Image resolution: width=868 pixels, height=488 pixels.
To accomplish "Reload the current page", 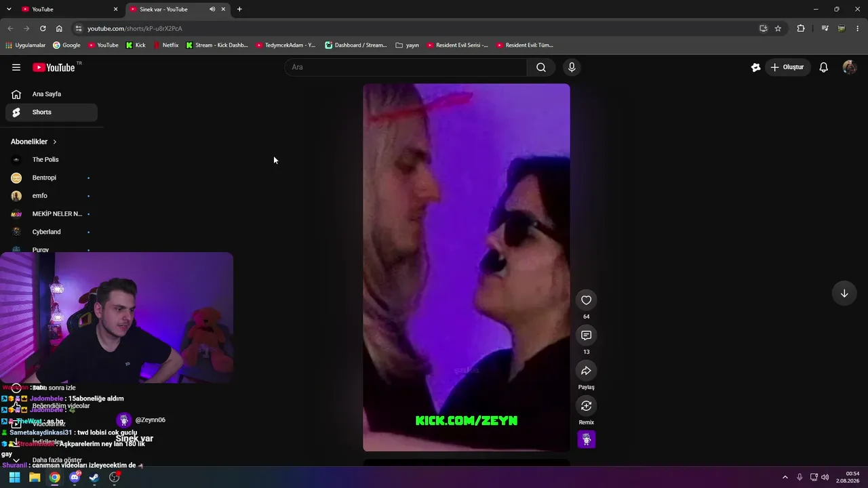I will (x=43, y=28).
